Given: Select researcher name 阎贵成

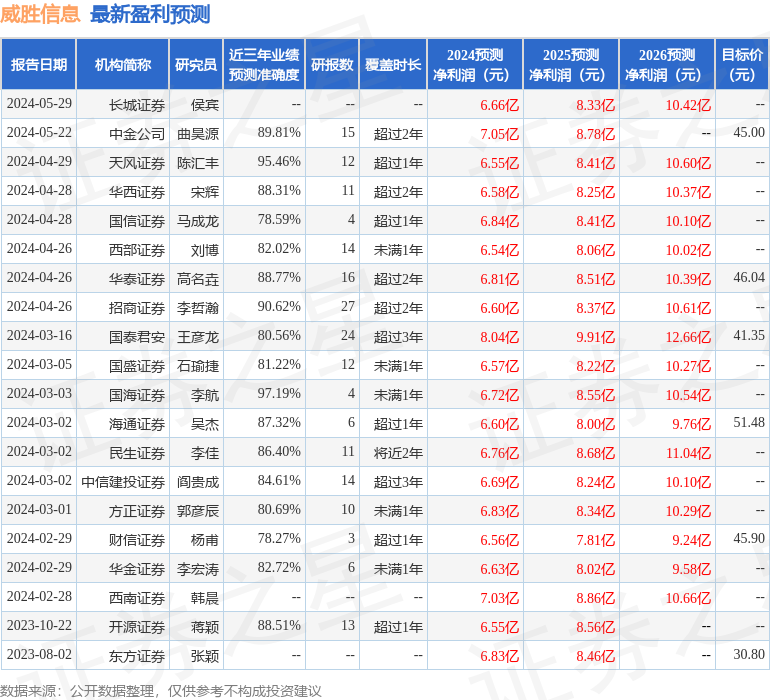Looking at the screenshot, I should [x=198, y=481].
